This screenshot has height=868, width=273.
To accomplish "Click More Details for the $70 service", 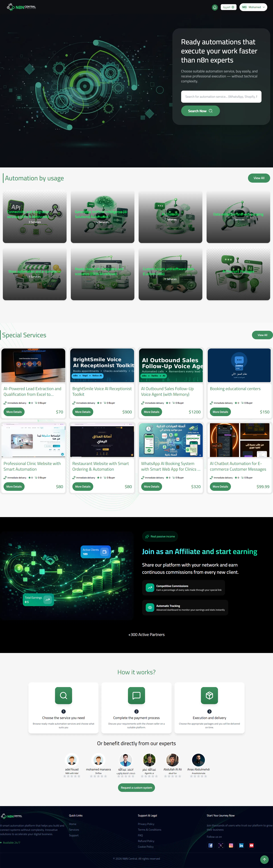I will [x=14, y=412].
